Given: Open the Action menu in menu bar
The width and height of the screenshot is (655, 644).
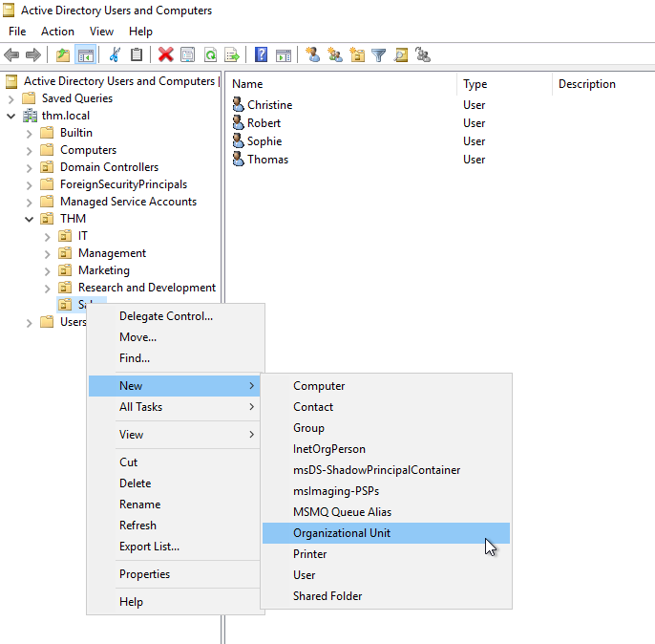Looking at the screenshot, I should (x=57, y=32).
